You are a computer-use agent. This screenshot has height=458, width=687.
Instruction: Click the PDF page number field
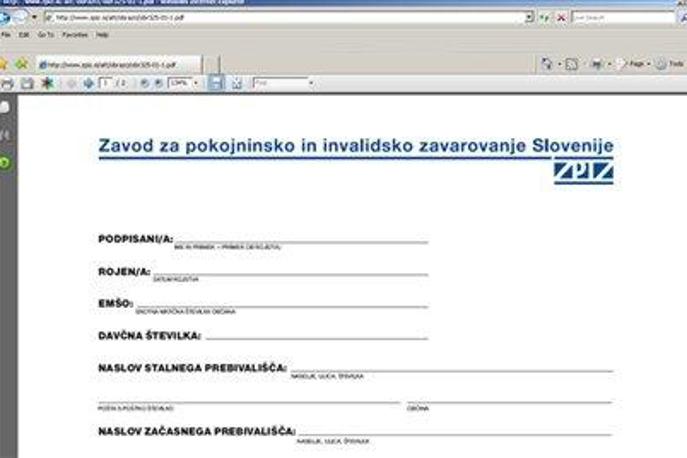(106, 83)
